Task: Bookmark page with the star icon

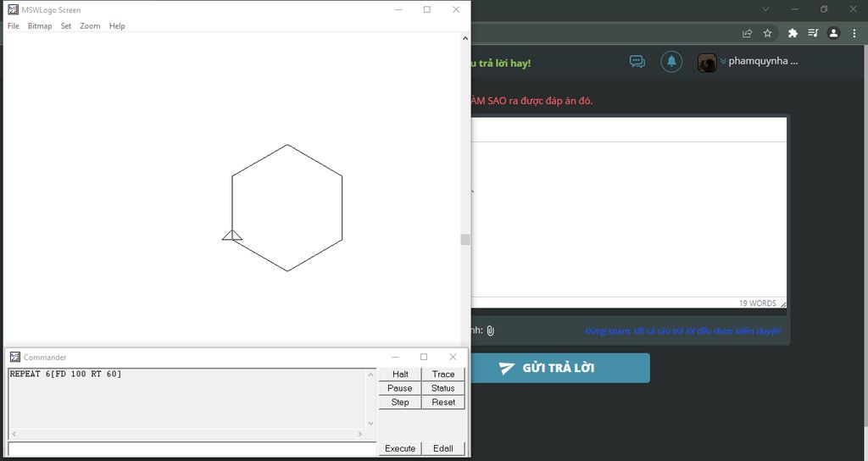Action: tap(767, 33)
